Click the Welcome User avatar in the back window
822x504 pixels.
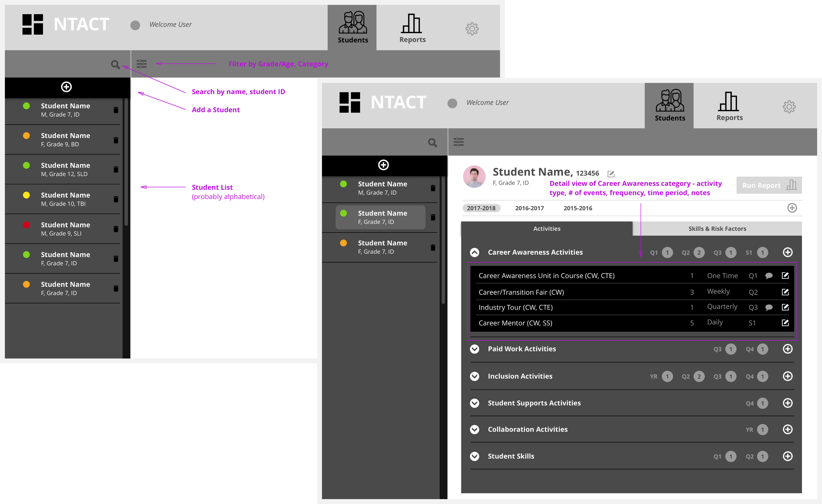coord(135,25)
